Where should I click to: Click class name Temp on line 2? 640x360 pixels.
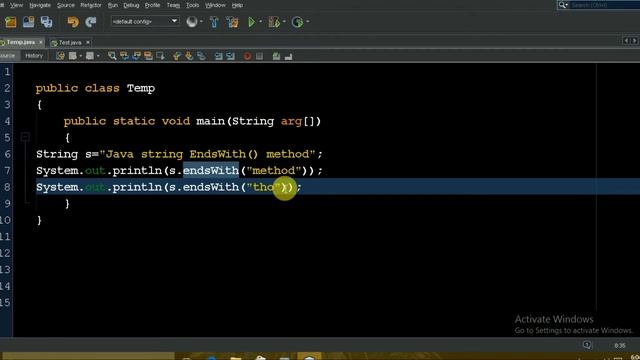click(x=141, y=88)
